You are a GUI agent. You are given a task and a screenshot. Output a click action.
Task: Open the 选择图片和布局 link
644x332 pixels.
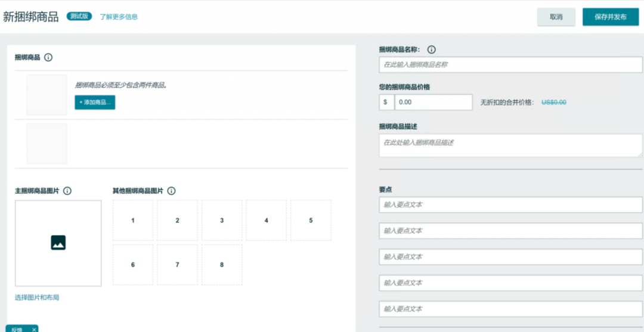[37, 297]
